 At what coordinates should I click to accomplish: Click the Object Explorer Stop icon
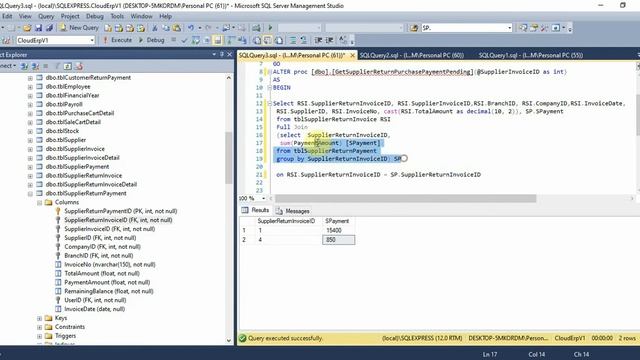tap(46, 66)
